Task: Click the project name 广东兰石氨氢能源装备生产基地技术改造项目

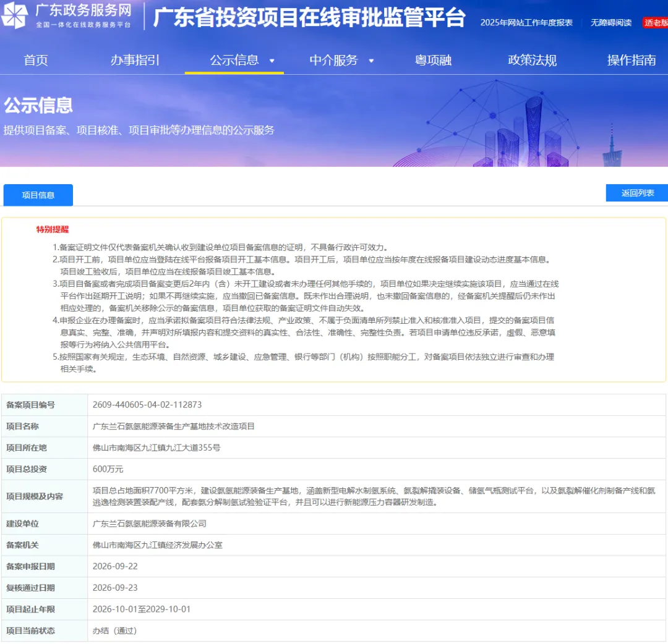Action: pos(173,426)
